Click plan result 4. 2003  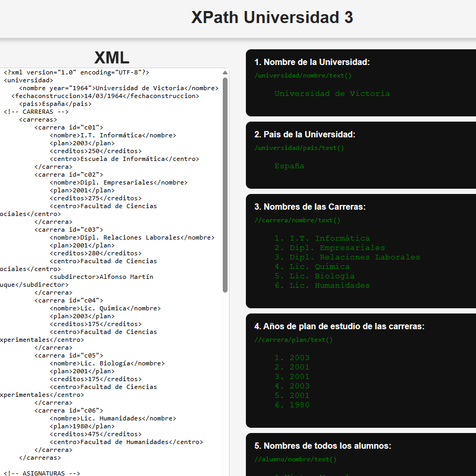click(292, 386)
